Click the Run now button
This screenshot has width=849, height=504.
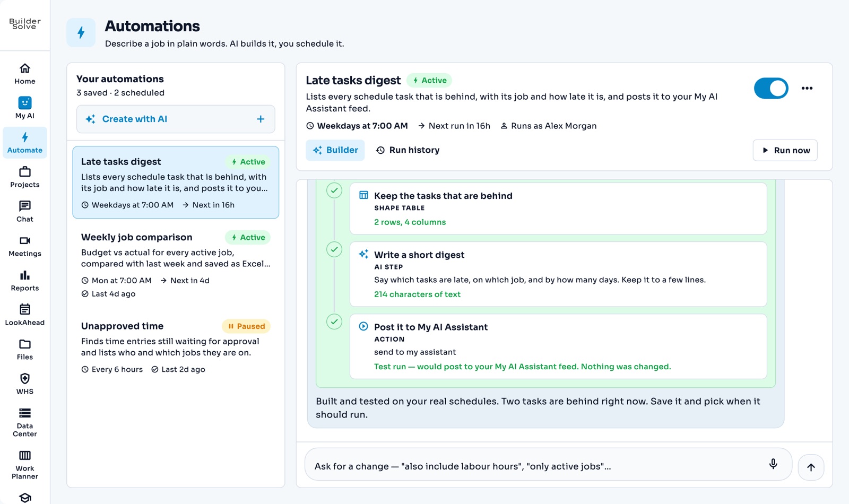[x=785, y=150]
